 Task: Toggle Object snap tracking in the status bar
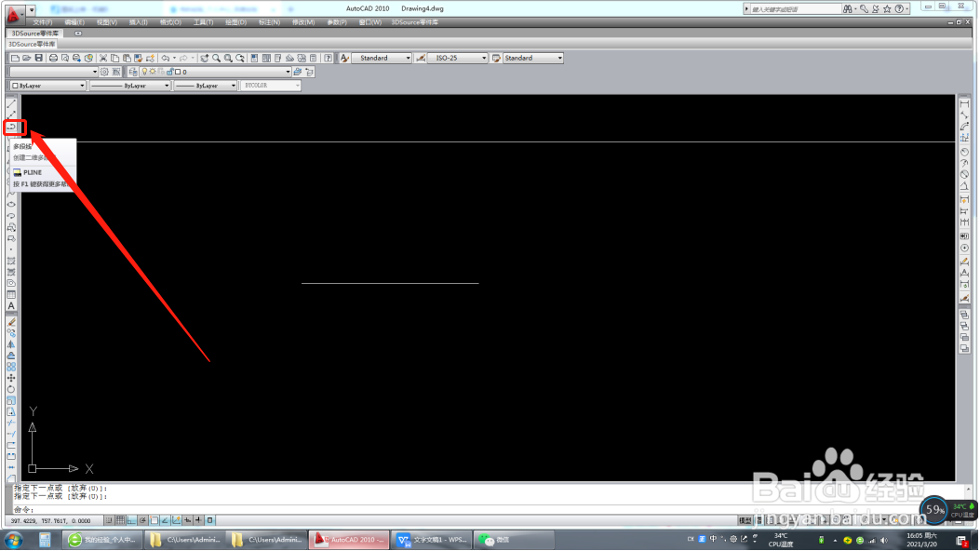(x=165, y=520)
